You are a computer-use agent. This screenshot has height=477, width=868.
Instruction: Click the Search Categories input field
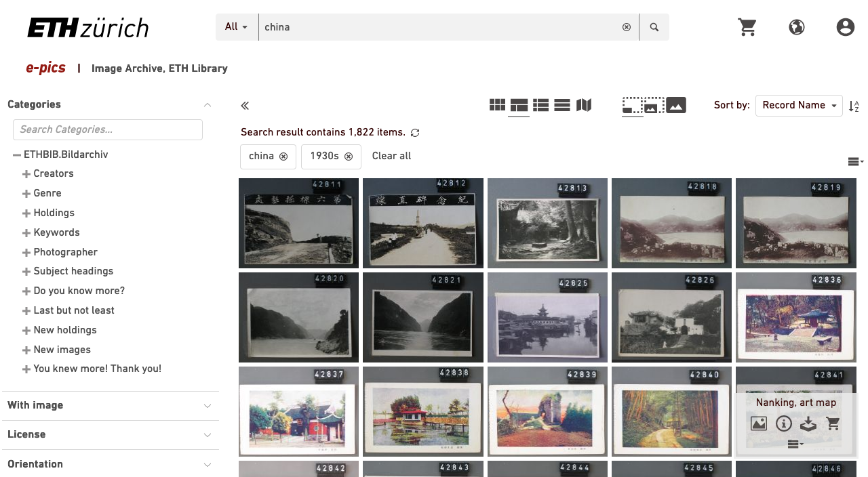[x=107, y=129]
